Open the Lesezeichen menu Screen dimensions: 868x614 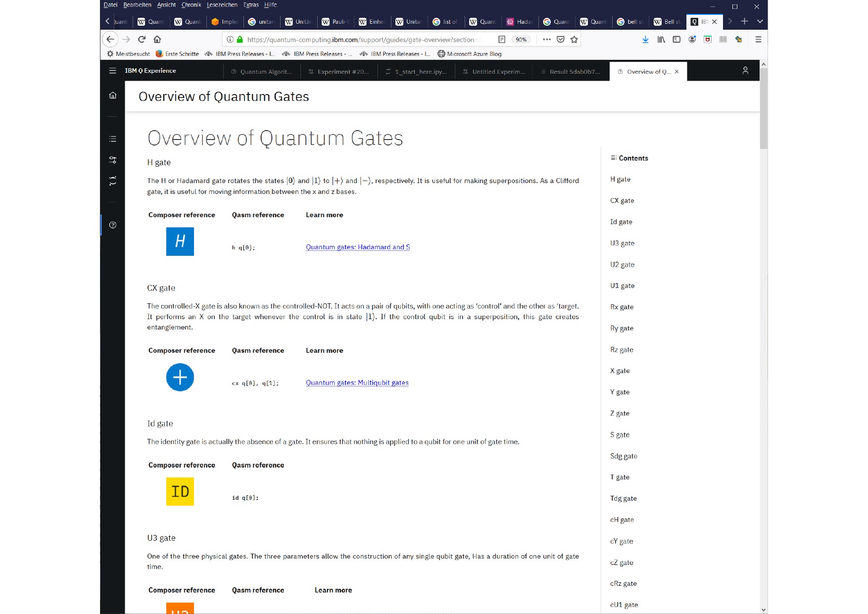[222, 5]
